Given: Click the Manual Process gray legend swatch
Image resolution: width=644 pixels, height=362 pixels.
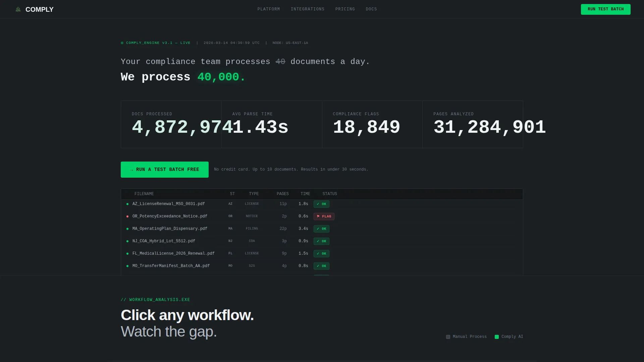Looking at the screenshot, I should (x=448, y=337).
